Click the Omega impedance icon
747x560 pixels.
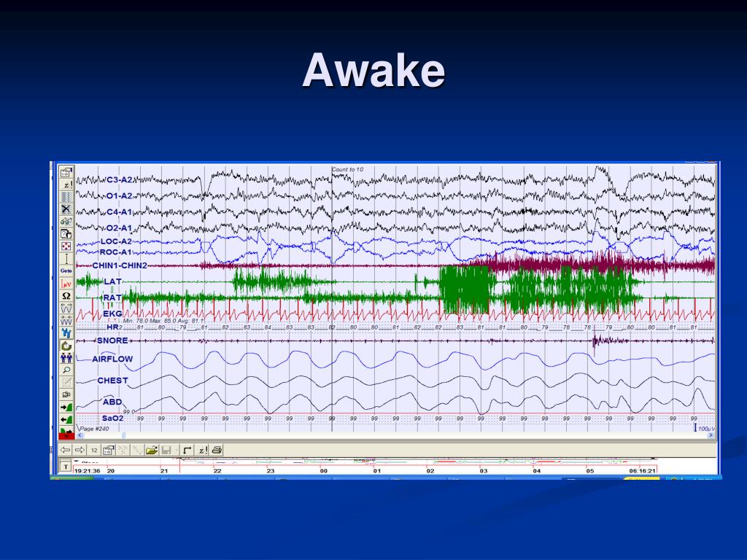click(x=66, y=296)
